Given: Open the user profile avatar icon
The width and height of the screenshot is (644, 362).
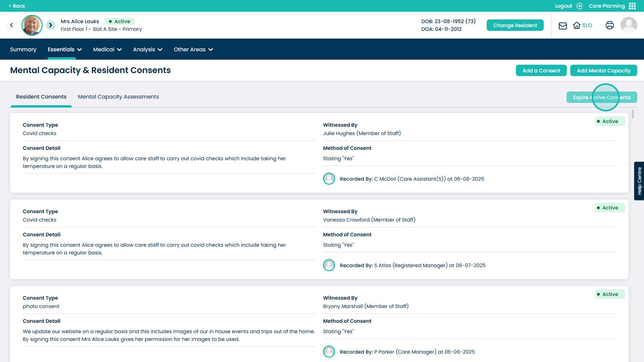Looking at the screenshot, I should [628, 25].
